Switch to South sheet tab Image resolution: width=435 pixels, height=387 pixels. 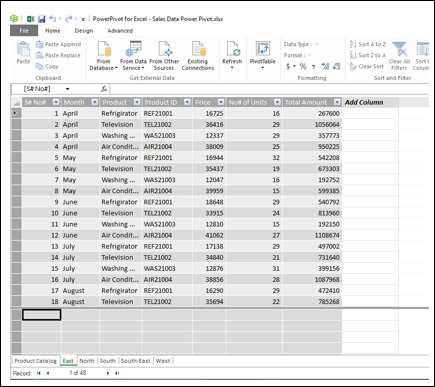[x=108, y=361]
